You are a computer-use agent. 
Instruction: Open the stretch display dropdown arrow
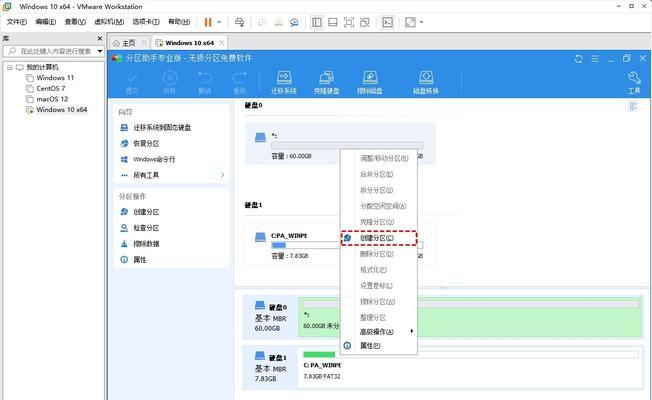(421, 22)
